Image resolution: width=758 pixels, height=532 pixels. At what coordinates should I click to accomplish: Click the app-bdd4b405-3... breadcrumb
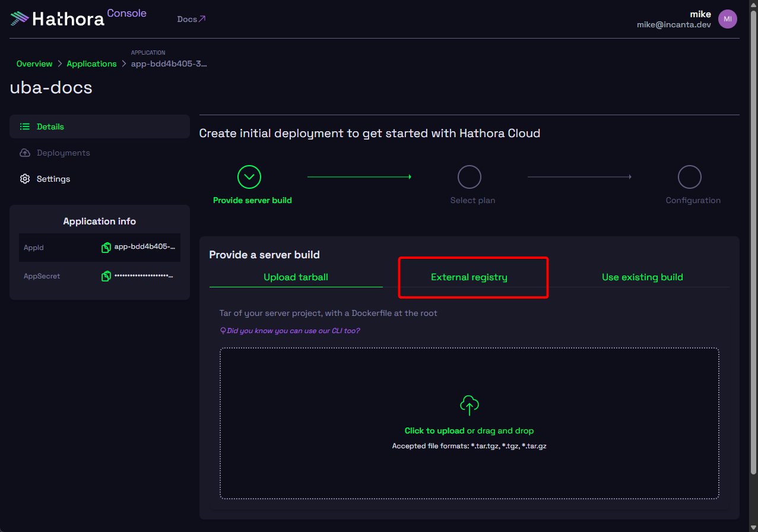pos(169,64)
